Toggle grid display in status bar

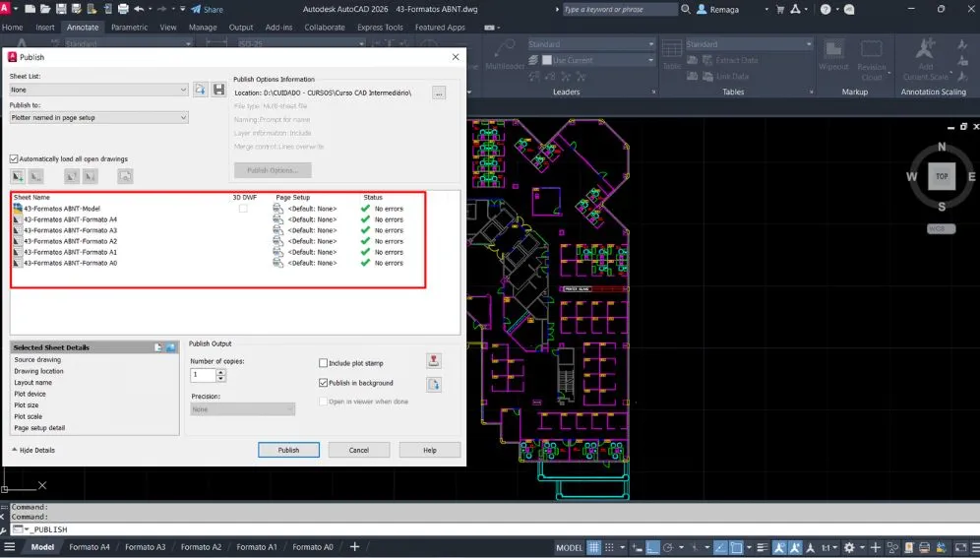[594, 547]
